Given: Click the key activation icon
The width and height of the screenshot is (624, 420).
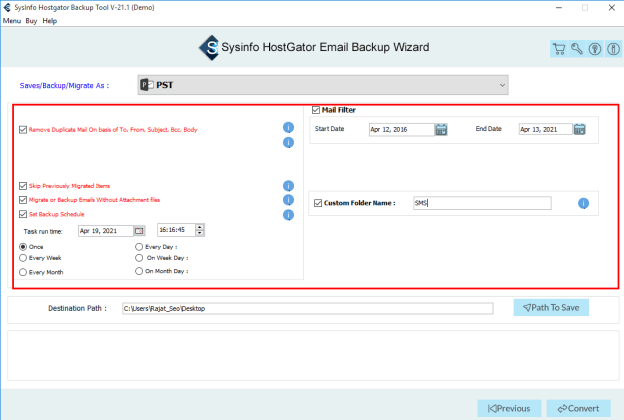Looking at the screenshot, I should point(577,49).
